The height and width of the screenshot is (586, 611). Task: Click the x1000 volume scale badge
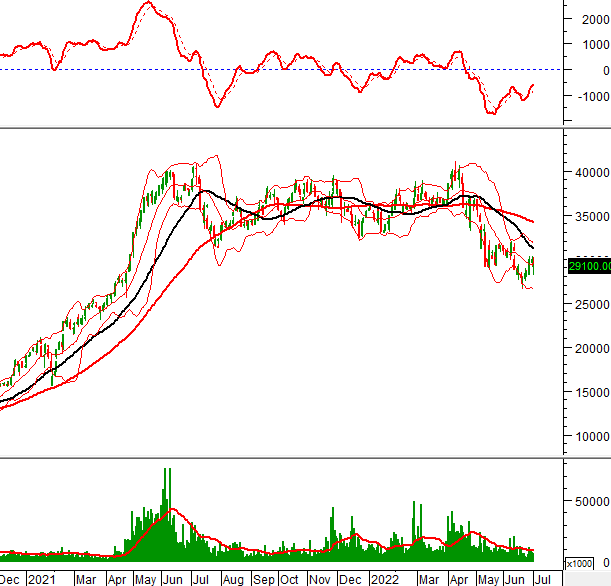click(579, 562)
